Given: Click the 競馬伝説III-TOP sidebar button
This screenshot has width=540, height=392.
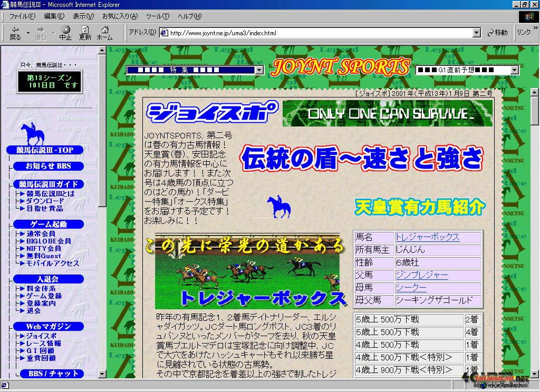Looking at the screenshot, I should tap(45, 150).
